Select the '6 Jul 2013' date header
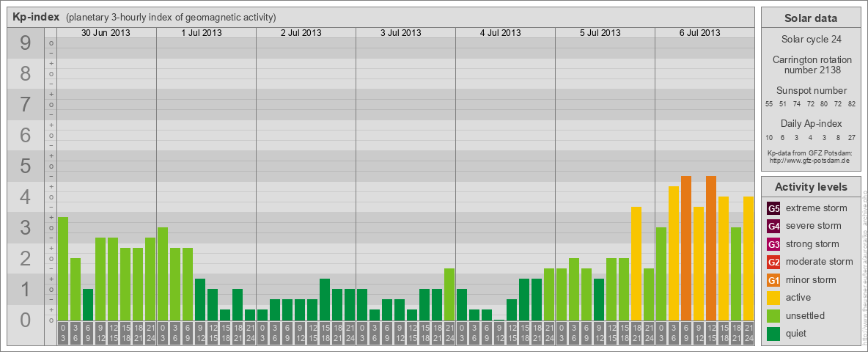The width and height of the screenshot is (868, 352). tap(699, 33)
